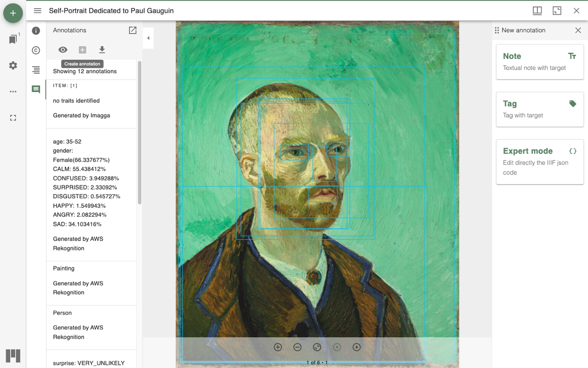Click the Note text format icon
The image size is (588, 368).
[572, 56]
